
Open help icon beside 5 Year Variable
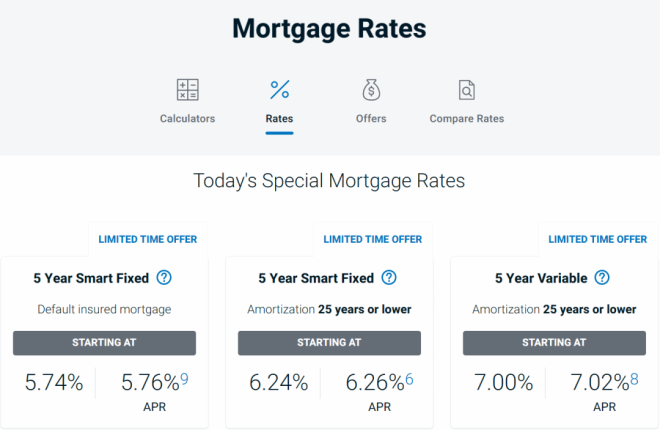[x=602, y=278]
